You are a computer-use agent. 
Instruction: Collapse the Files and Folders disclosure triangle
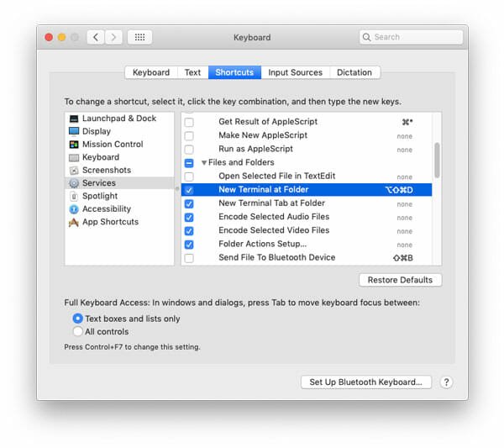204,163
